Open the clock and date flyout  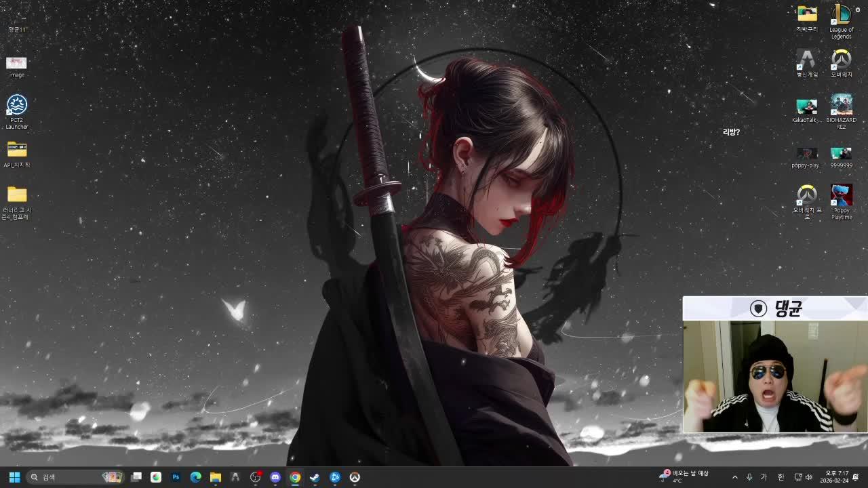(834, 477)
